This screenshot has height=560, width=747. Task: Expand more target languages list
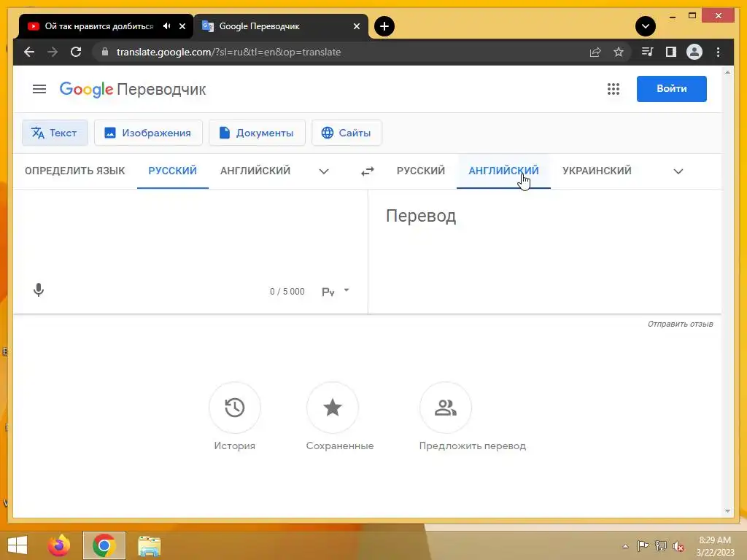click(x=678, y=171)
